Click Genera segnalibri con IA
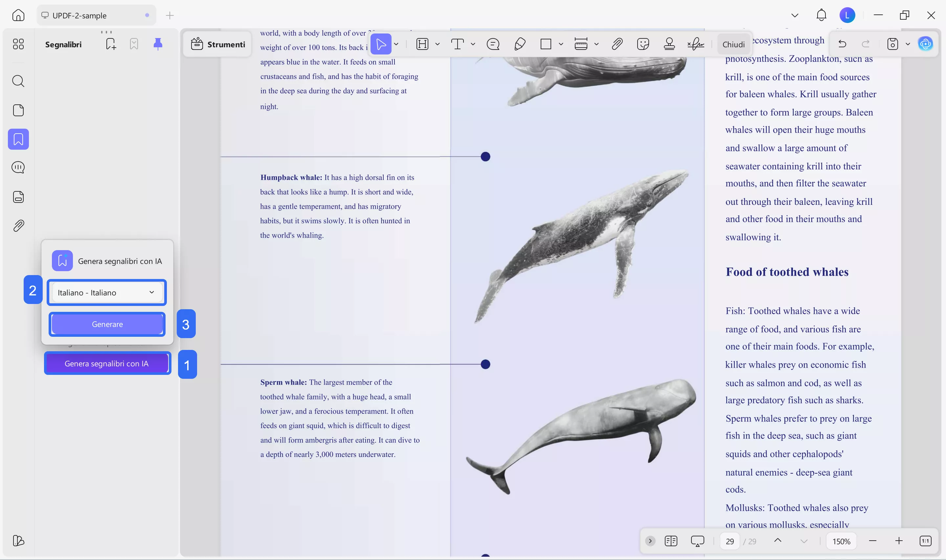 [107, 363]
